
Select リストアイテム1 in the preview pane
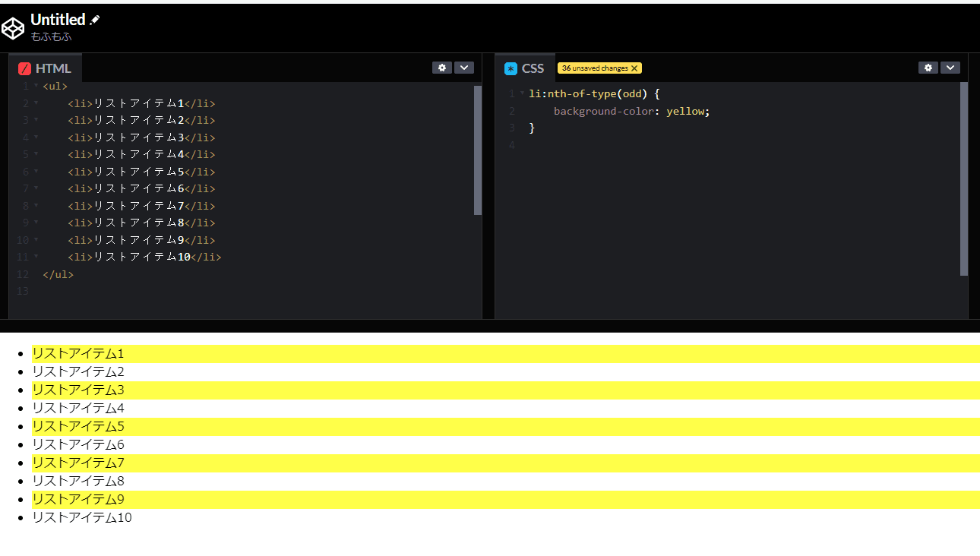point(78,353)
